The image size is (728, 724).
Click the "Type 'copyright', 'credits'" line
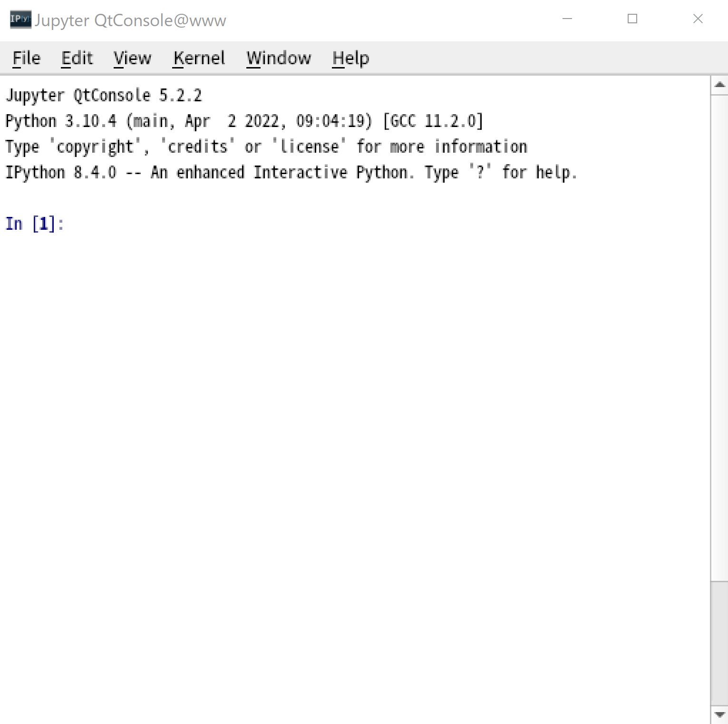pyautogui.click(x=266, y=147)
